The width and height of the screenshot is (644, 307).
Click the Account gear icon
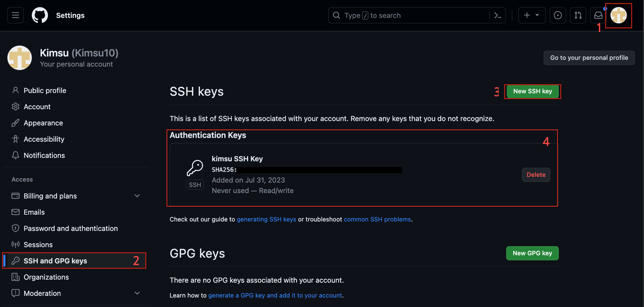[16, 107]
